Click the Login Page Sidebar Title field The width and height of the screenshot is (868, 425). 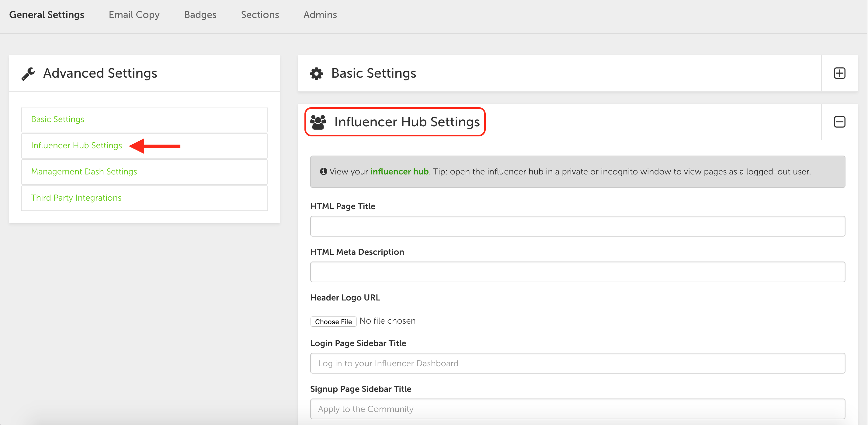click(578, 363)
